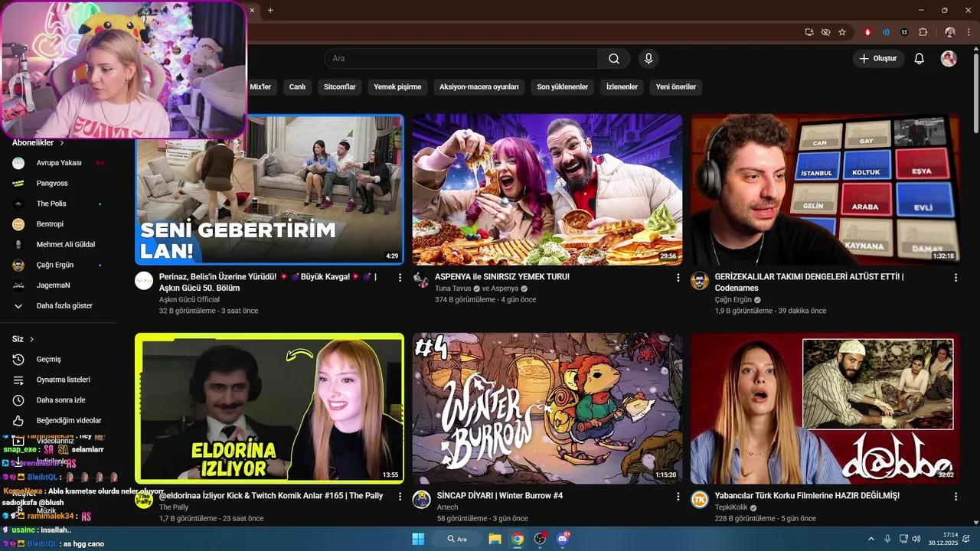Open Oynatma listeleri playlists

(x=63, y=380)
